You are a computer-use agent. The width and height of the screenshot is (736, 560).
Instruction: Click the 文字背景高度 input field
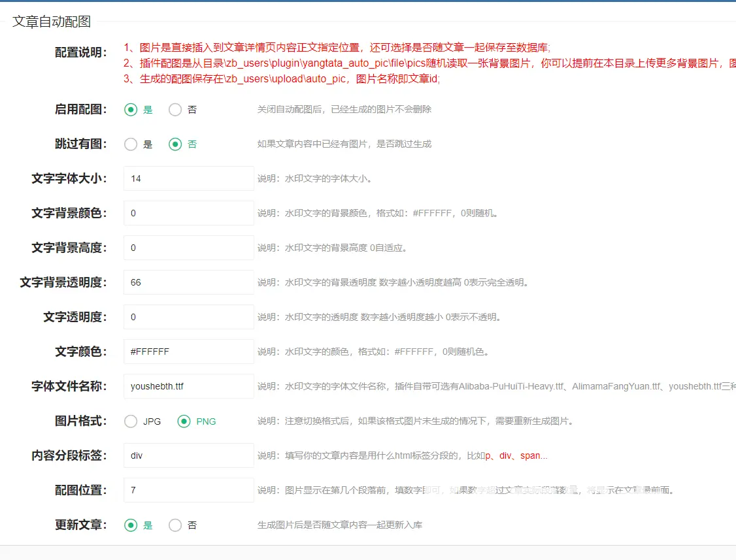point(189,248)
